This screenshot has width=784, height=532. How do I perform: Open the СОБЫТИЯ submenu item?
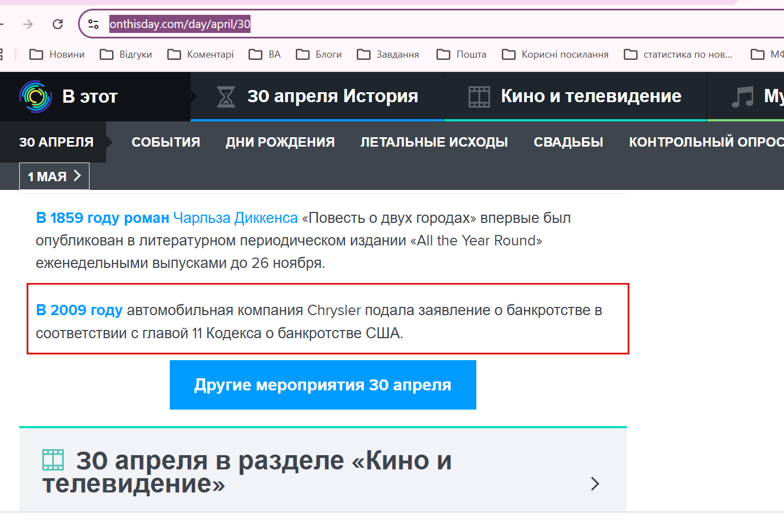[166, 142]
